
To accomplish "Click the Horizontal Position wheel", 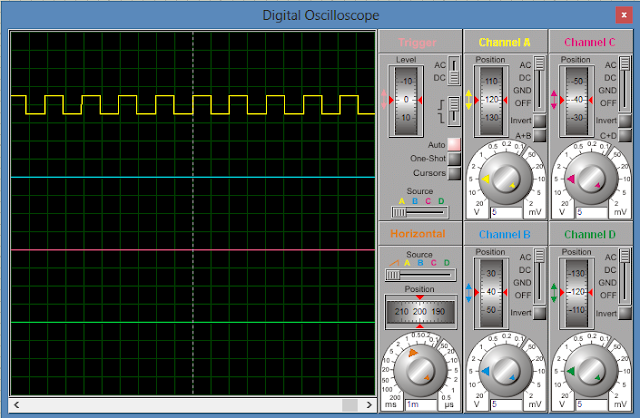I will pyautogui.click(x=420, y=312).
